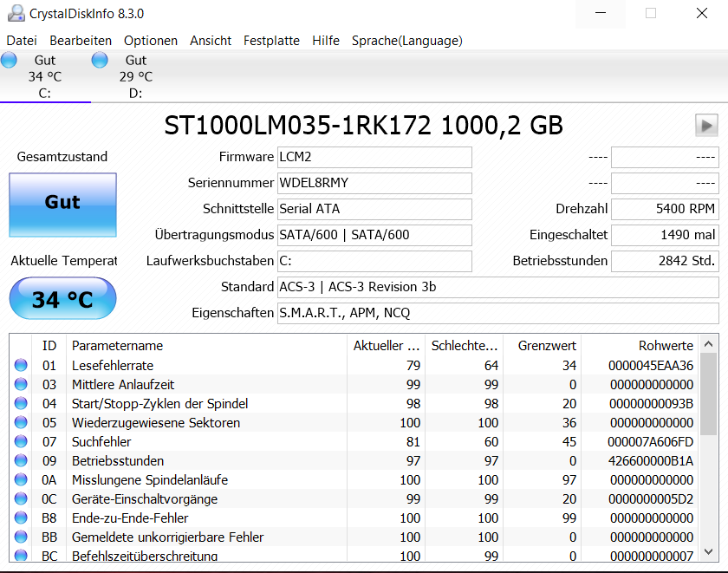The image size is (728, 573).
Task: Click the Gut health status button
Action: click(62, 205)
